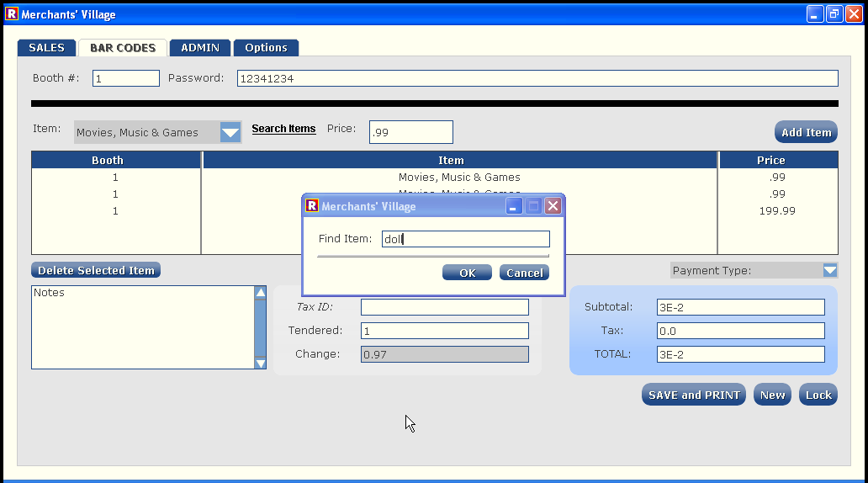Close the Find Item dialog window

tap(553, 206)
